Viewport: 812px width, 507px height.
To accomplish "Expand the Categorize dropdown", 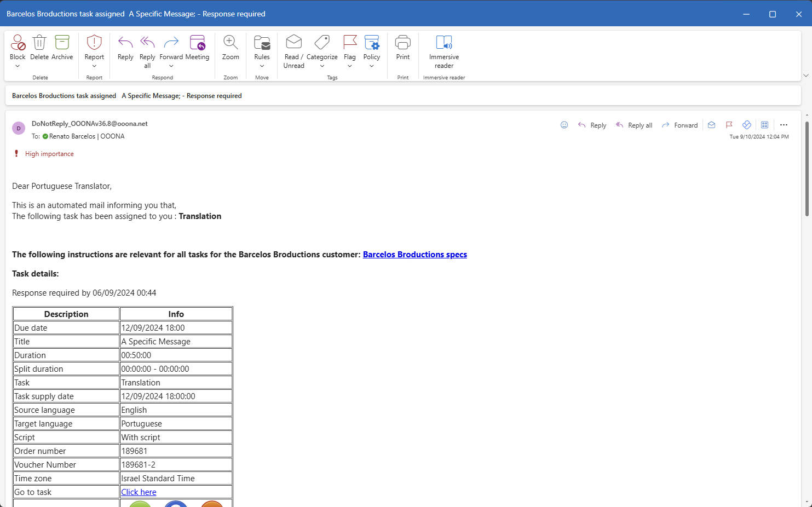I will (322, 66).
